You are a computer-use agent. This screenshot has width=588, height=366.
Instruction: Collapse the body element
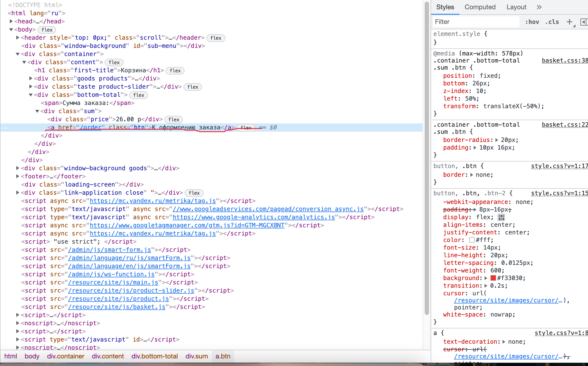click(11, 29)
